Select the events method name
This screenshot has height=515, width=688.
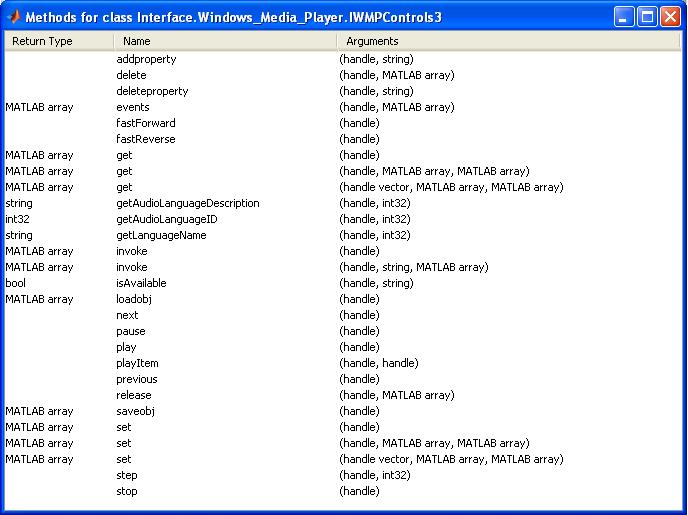pyautogui.click(x=133, y=107)
